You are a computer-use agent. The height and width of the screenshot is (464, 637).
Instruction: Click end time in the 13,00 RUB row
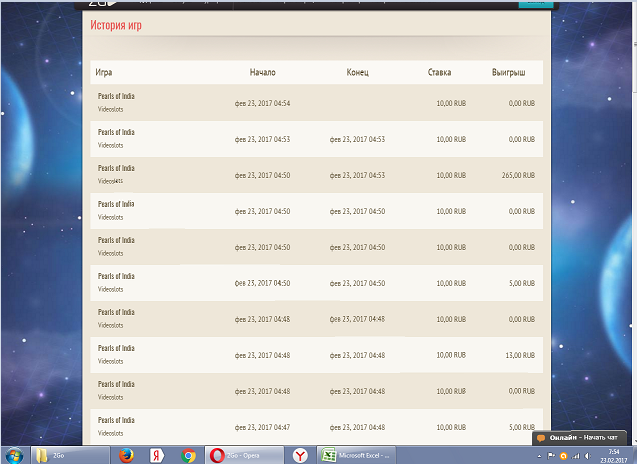(x=358, y=355)
